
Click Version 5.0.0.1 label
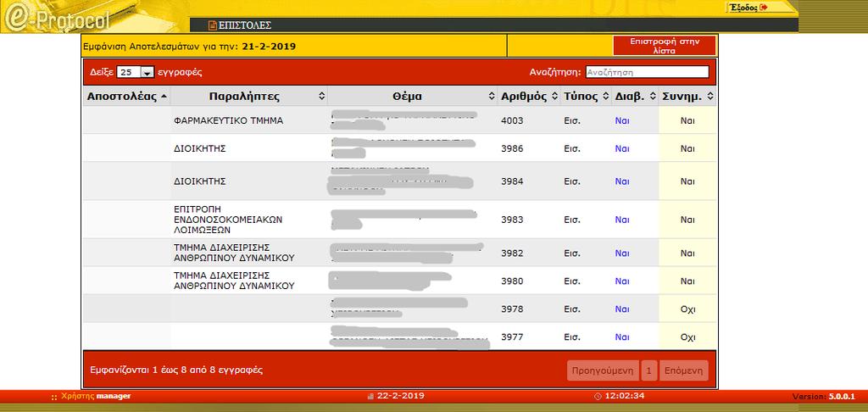(823, 397)
